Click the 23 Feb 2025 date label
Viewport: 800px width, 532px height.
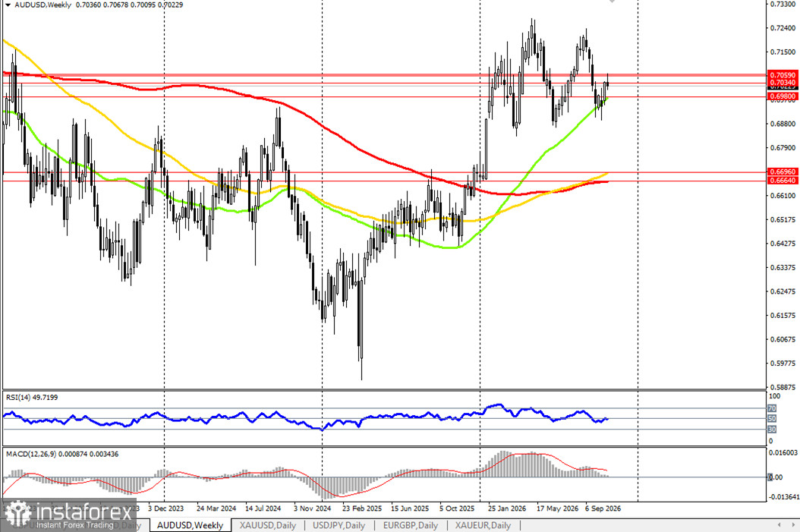click(x=362, y=508)
